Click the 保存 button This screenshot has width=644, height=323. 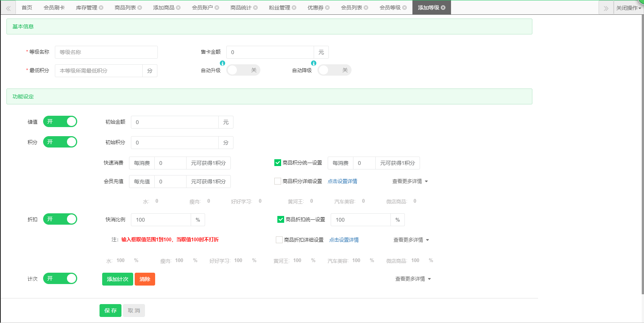110,311
